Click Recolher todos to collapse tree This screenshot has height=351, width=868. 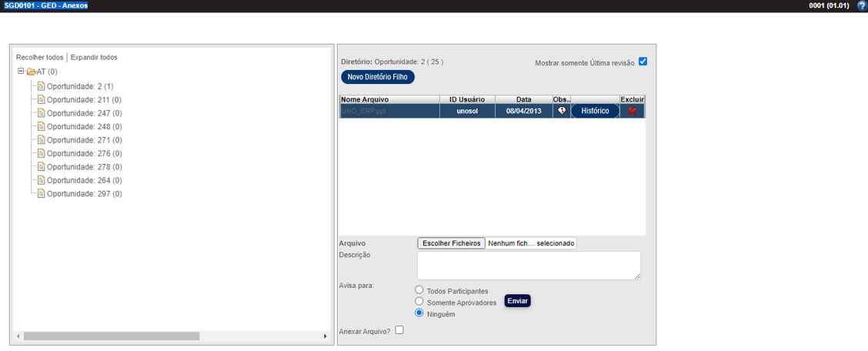coord(39,57)
